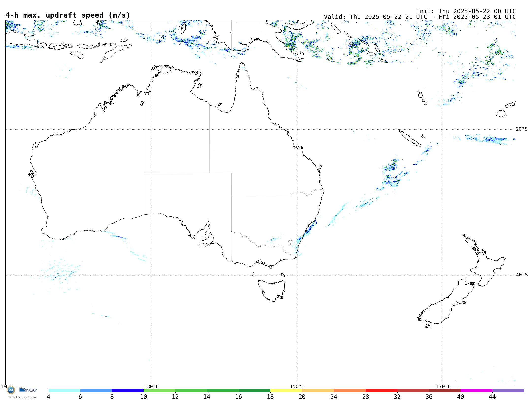Click the NSF logo icon
The width and height of the screenshot is (532, 400).
(x=11, y=390)
